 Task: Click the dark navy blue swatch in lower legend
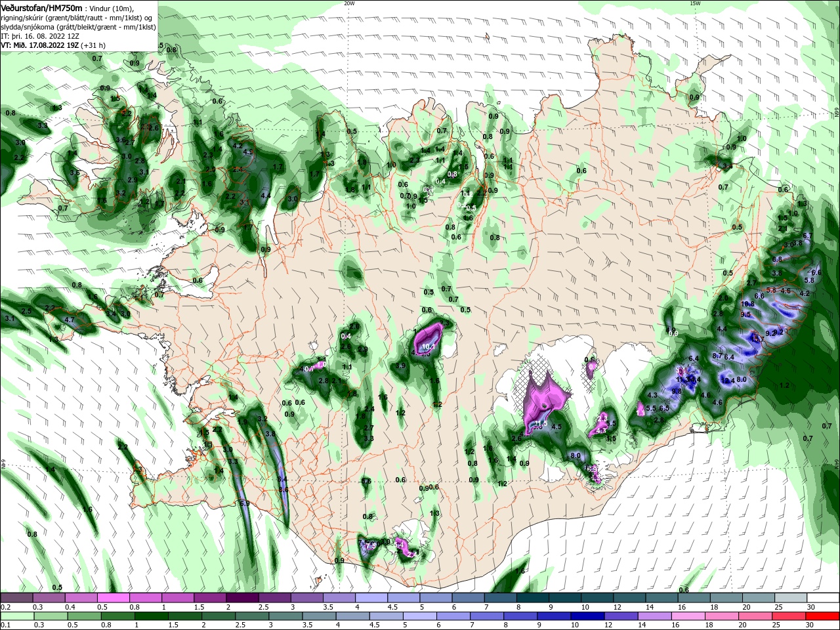587,616
